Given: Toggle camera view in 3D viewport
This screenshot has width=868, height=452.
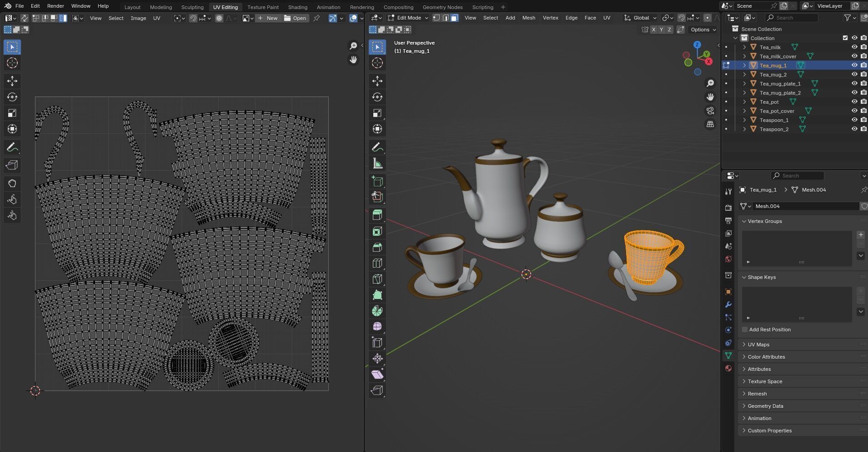Looking at the screenshot, I should coord(710,111).
